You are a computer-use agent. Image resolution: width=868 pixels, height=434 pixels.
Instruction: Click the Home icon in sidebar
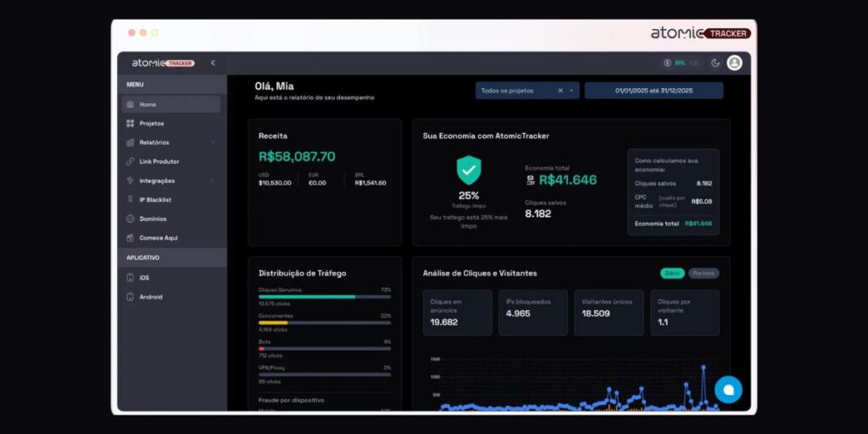[x=130, y=104]
